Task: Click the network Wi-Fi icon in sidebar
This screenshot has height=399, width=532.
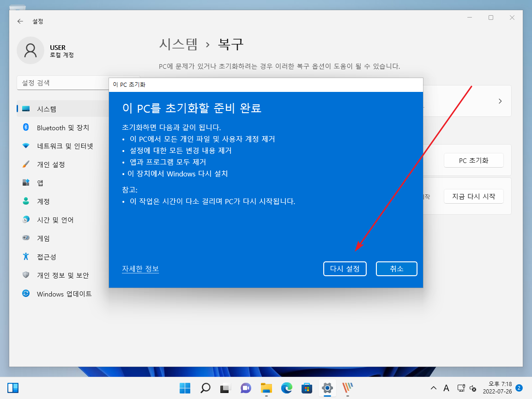Action: click(x=26, y=146)
